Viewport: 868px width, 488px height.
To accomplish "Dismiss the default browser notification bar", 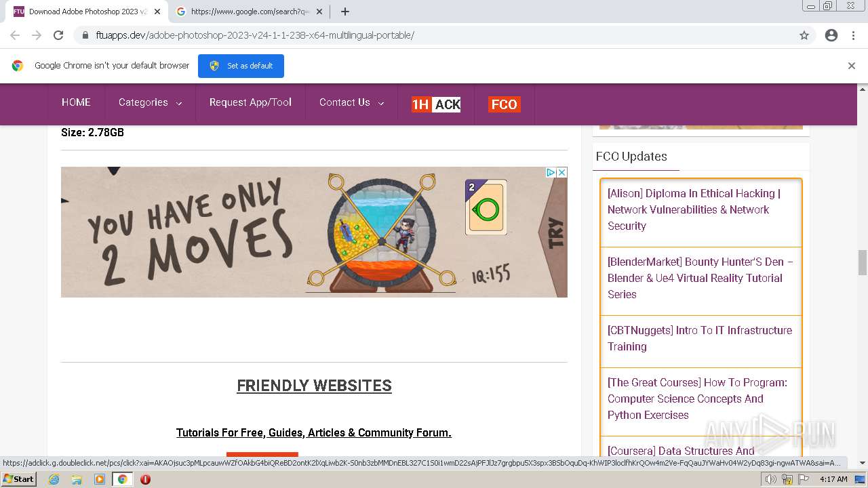I will (x=852, y=66).
